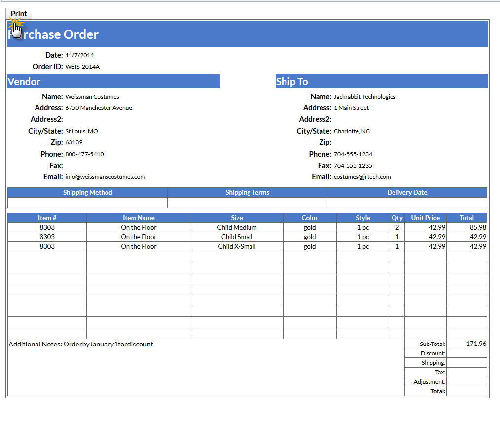The height and width of the screenshot is (448, 500).
Task: Select vendor zip 63139
Action: [x=74, y=142]
